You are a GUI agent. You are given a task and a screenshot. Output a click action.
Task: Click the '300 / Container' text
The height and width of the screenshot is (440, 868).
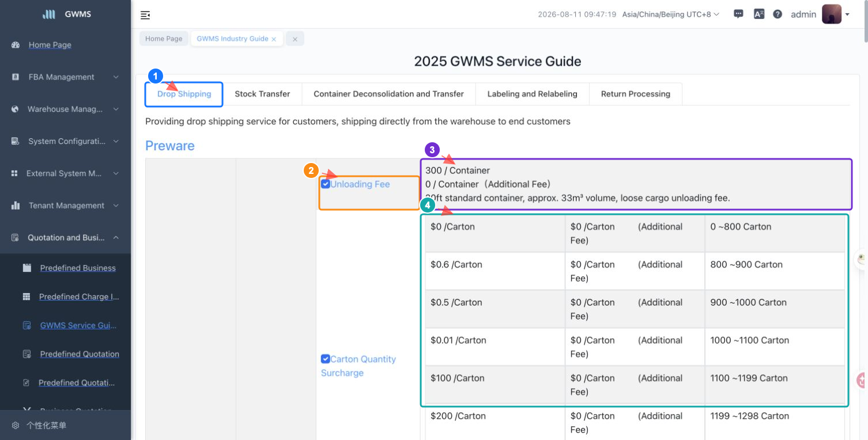click(458, 170)
